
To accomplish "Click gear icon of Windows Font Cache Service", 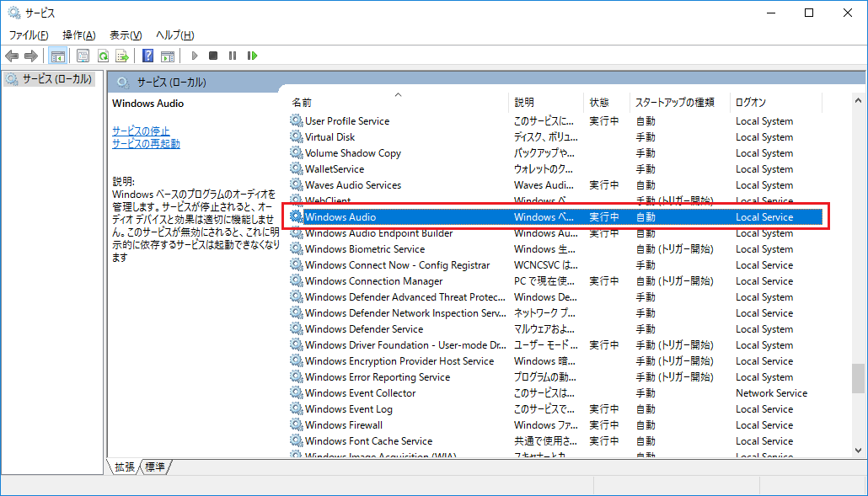I will (x=297, y=440).
